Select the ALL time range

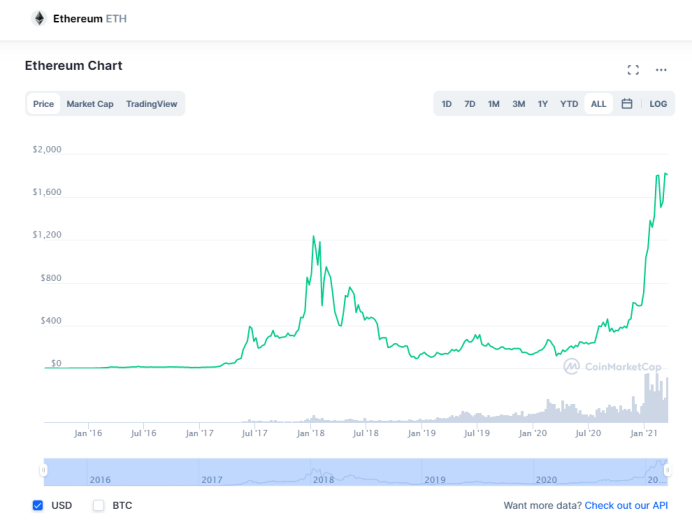[598, 104]
